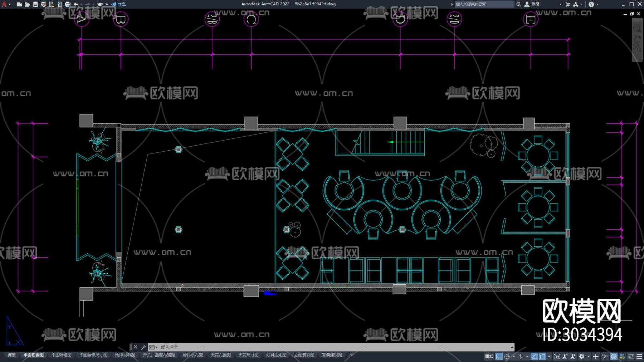Add a new layout with plus button
This screenshot has width=644, height=362.
351,355
